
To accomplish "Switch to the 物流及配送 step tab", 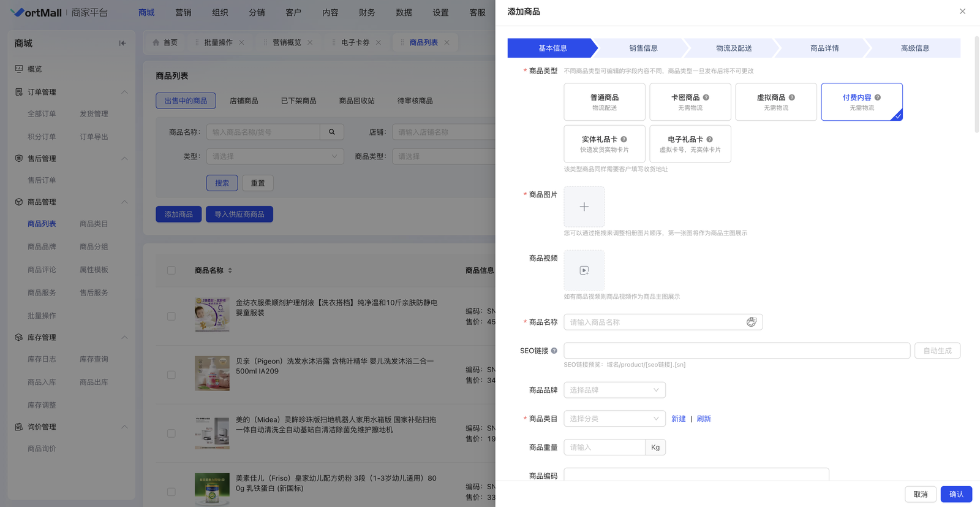I will pos(734,48).
